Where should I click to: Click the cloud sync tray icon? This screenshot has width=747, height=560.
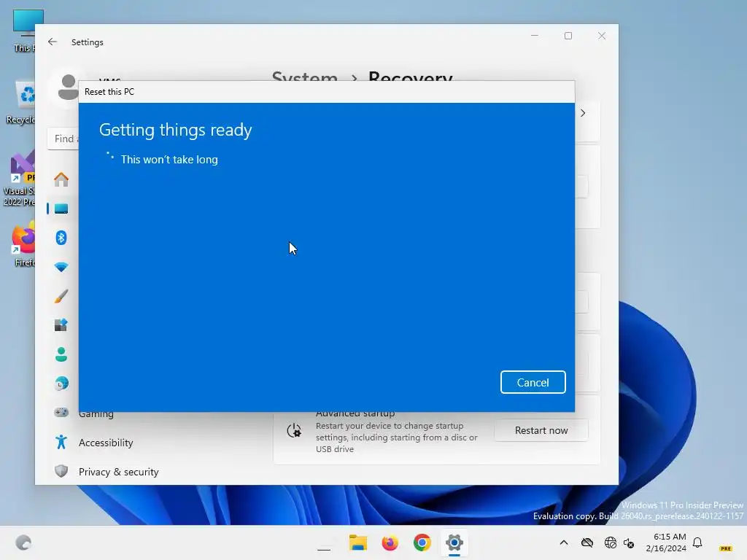click(x=587, y=542)
